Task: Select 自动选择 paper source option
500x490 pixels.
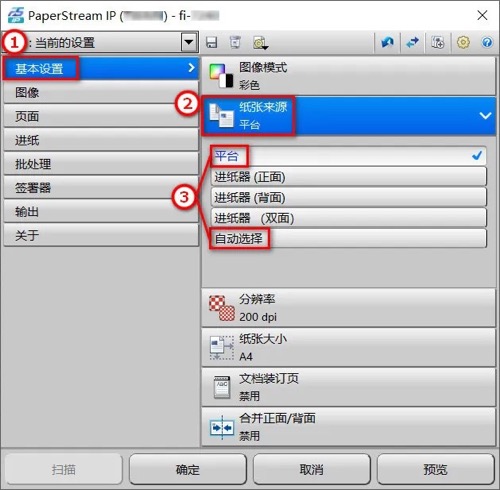Action: click(349, 239)
